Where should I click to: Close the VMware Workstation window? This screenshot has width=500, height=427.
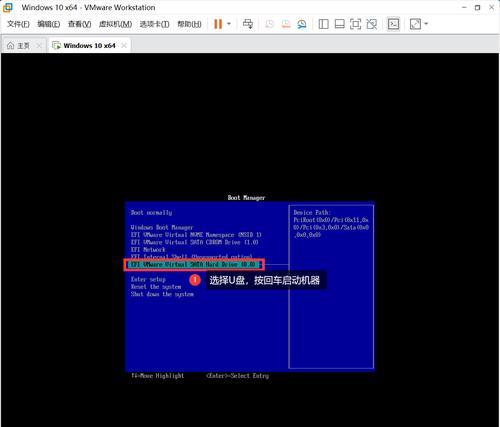coord(491,7)
